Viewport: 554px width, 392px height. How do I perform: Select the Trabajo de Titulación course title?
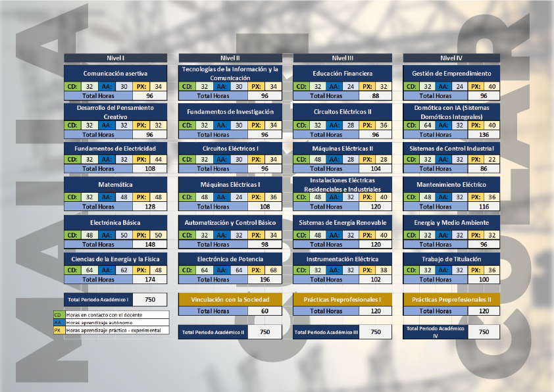click(x=451, y=259)
